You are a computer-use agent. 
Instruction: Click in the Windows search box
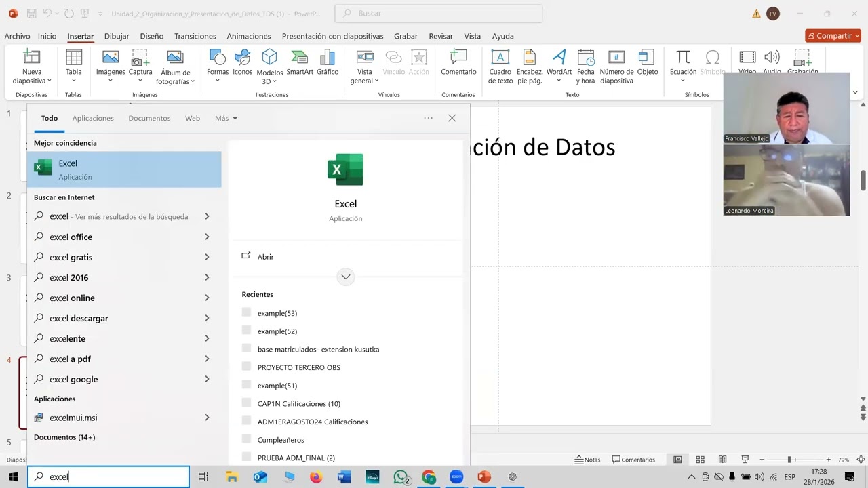pos(108,476)
